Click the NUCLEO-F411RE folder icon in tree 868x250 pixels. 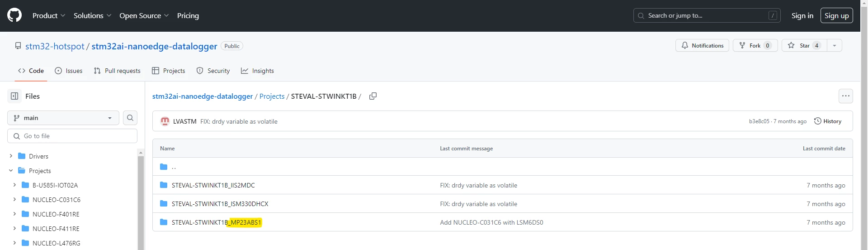[25, 229]
